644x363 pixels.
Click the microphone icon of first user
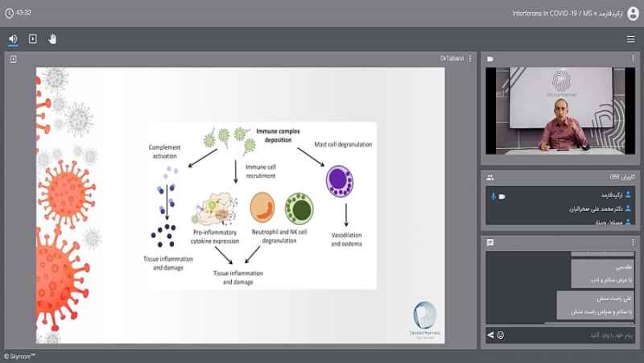pyautogui.click(x=493, y=196)
